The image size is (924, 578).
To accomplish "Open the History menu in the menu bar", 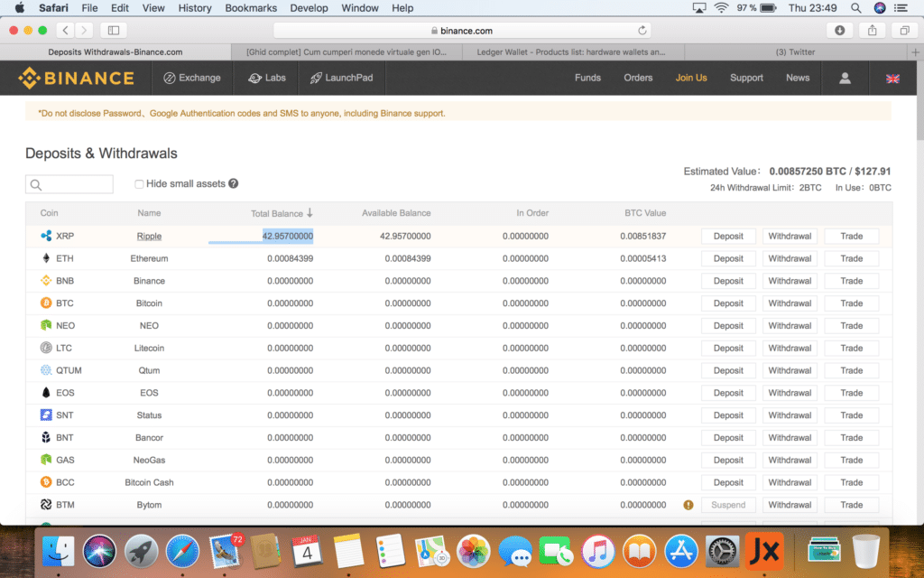I will [195, 7].
